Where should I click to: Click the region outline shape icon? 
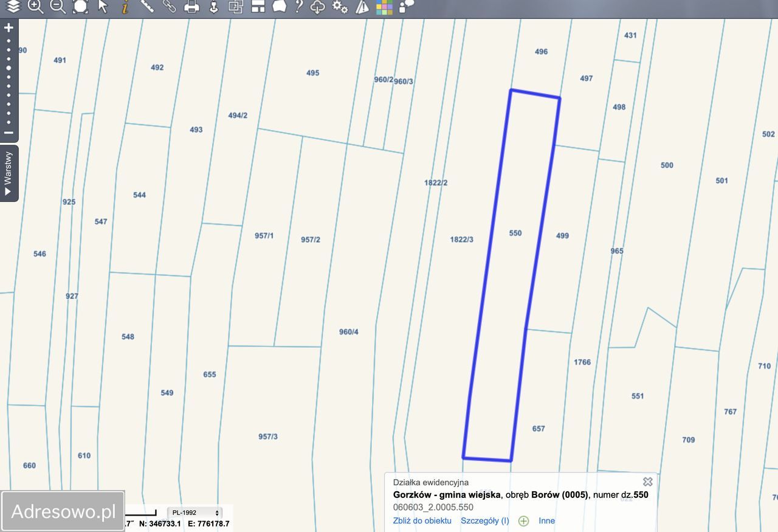tap(279, 7)
